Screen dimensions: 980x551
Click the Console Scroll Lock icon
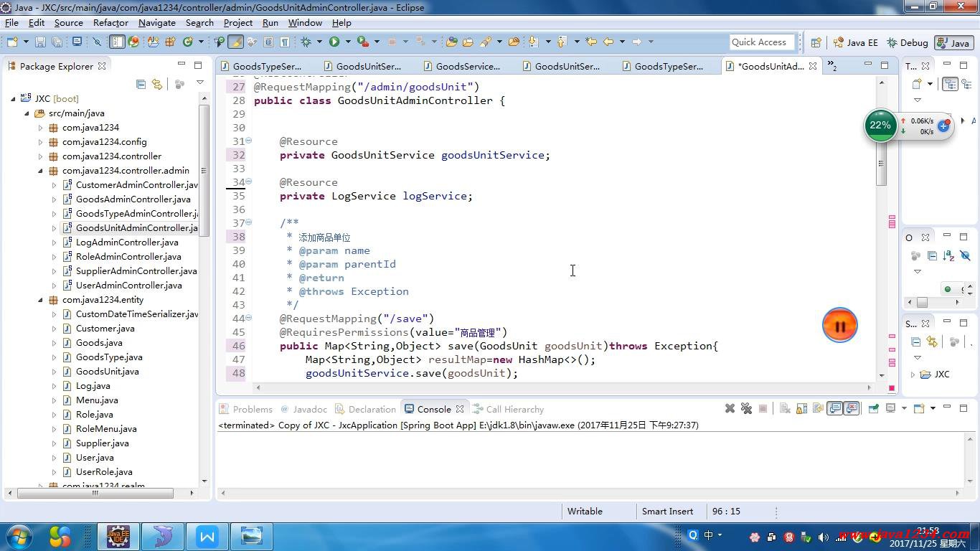[801, 408]
